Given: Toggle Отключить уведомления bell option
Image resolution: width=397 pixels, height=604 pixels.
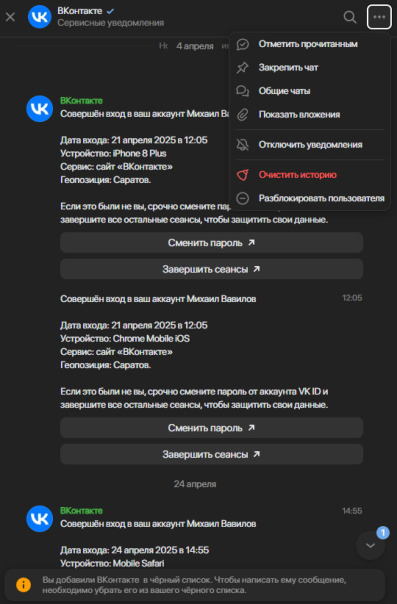Looking at the screenshot, I should [310, 144].
